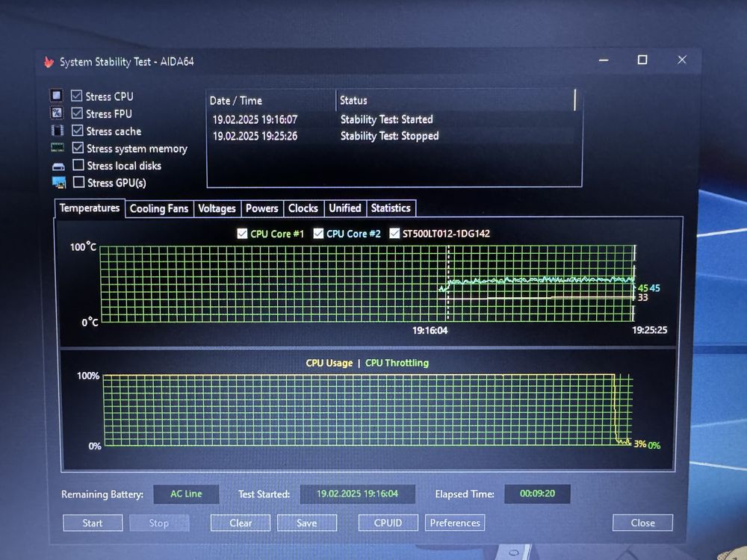This screenshot has height=560, width=747.
Task: Click the AC Line battery status field
Action: [x=186, y=494]
